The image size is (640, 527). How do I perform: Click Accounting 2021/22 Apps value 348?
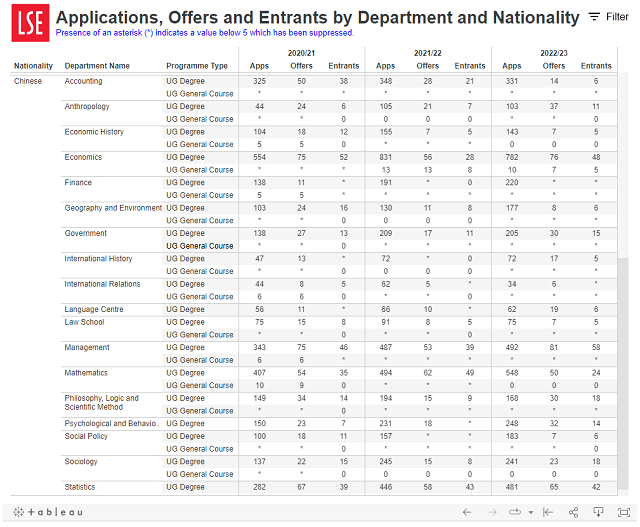click(386, 81)
